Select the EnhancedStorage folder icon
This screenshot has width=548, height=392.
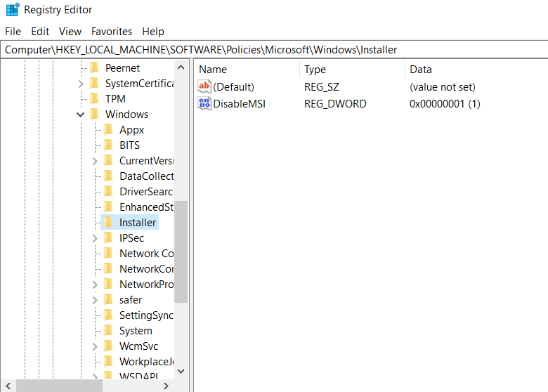pyautogui.click(x=108, y=207)
